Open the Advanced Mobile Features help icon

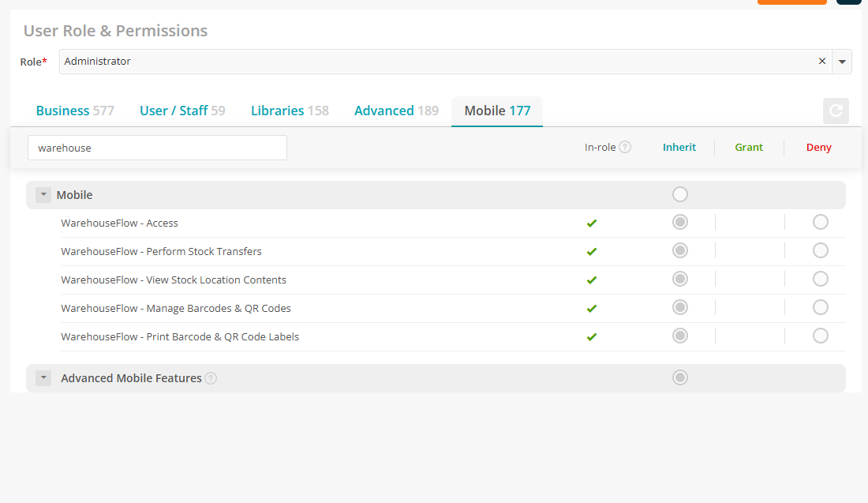pos(211,378)
